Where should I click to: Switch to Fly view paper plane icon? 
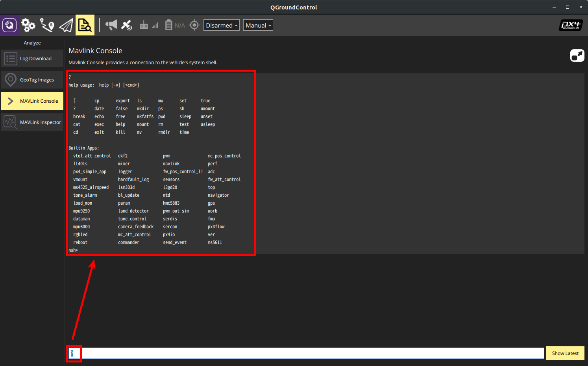66,26
